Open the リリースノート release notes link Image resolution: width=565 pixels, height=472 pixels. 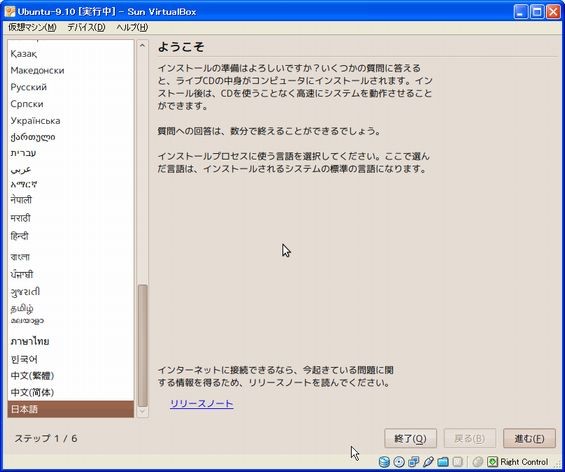[x=202, y=404]
